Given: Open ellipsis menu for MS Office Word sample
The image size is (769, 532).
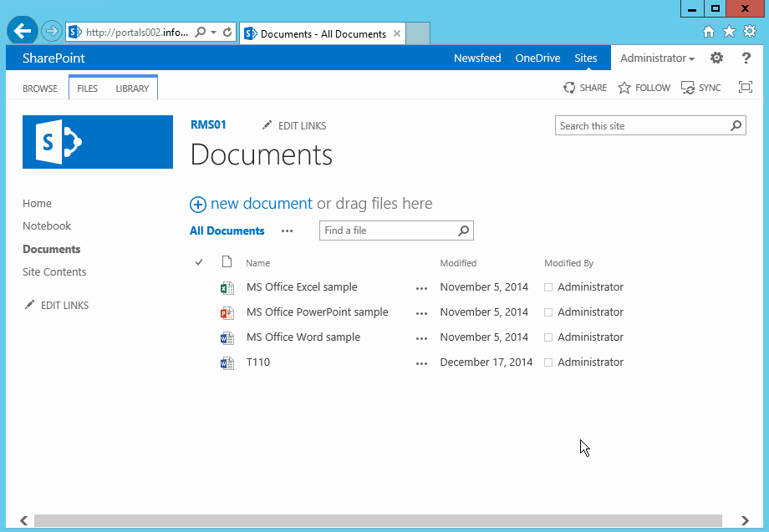Looking at the screenshot, I should [x=421, y=338].
